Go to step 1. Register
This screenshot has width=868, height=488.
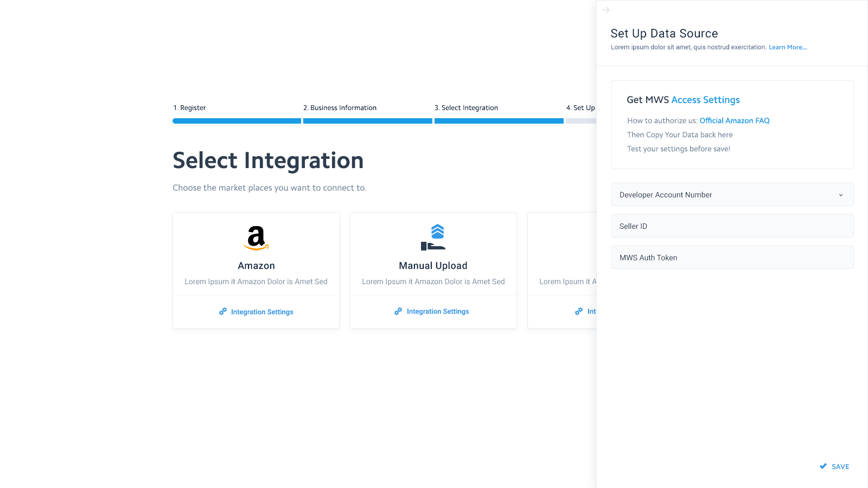point(189,108)
